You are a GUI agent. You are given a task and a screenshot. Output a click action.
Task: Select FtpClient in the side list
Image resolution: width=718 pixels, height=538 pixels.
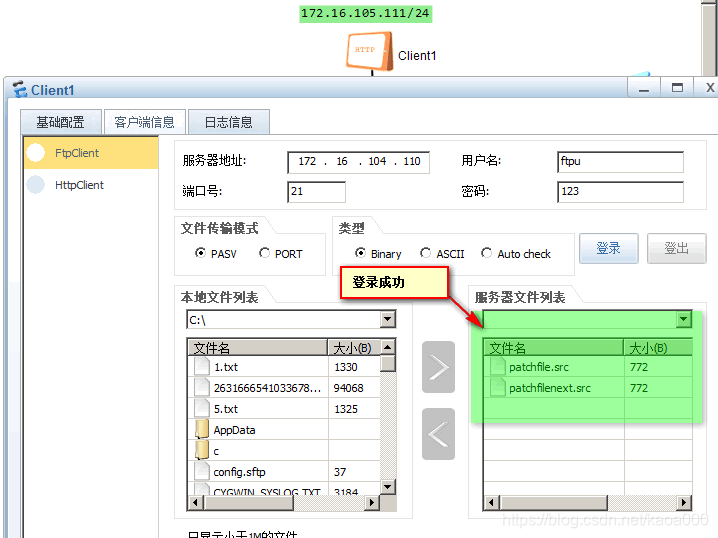coord(91,153)
